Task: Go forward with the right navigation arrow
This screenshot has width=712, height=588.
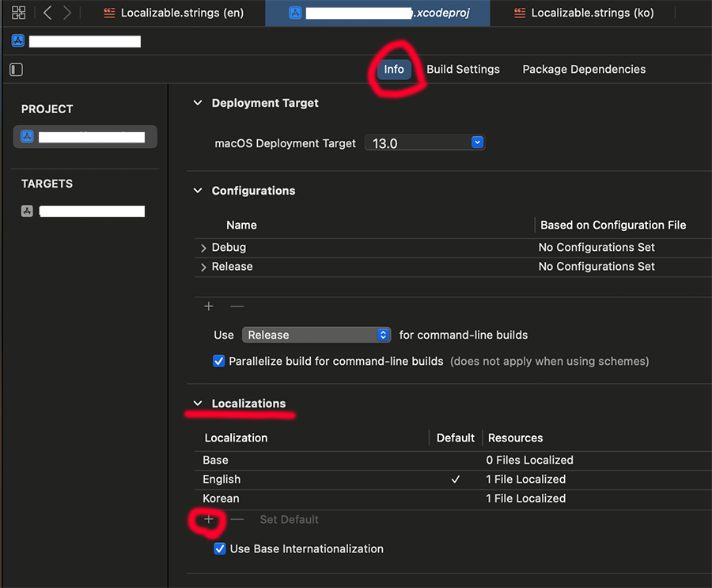Action: point(67,13)
